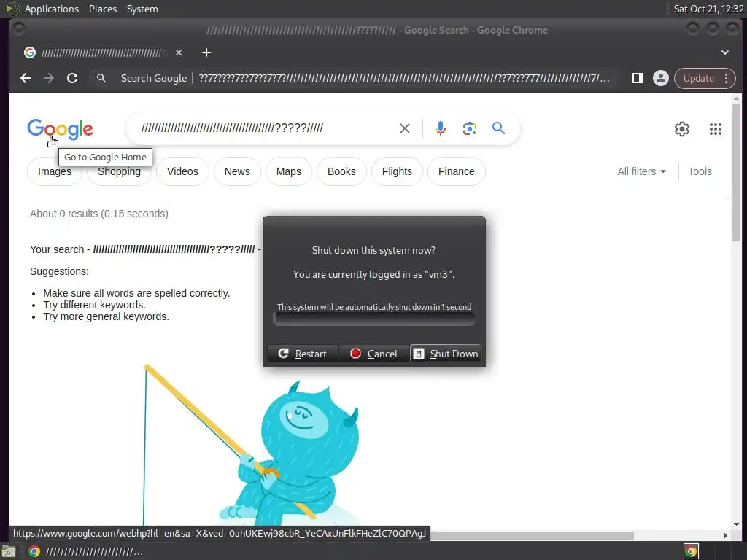Viewport: 747px width, 560px height.
Task: Click the blue Google search magnifier
Action: (498, 128)
